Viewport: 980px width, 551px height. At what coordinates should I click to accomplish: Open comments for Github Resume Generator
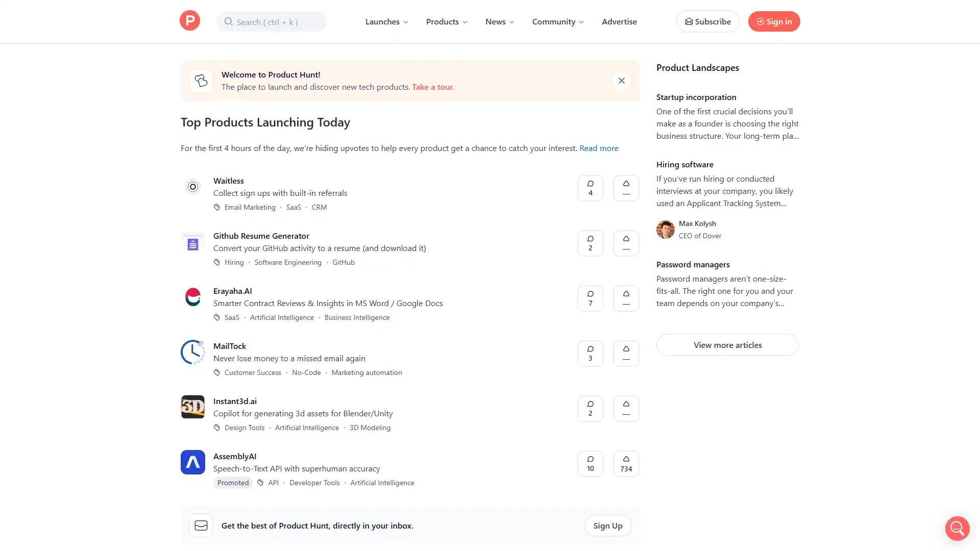click(591, 243)
